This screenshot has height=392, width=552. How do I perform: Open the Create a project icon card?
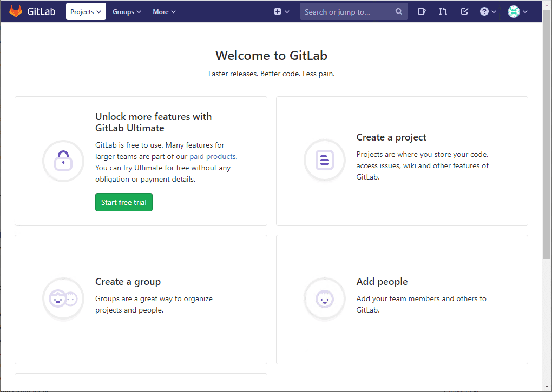324,161
